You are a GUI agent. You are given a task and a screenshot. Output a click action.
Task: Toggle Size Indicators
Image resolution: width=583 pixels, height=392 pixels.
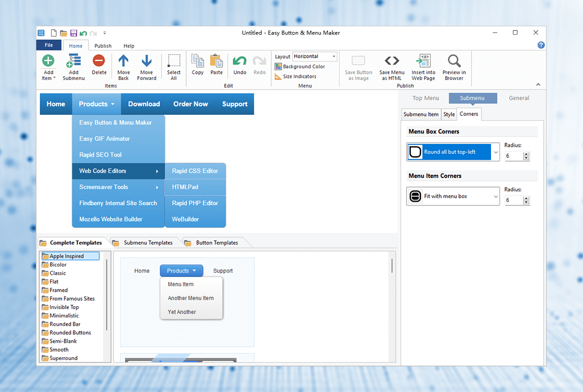[x=295, y=76]
